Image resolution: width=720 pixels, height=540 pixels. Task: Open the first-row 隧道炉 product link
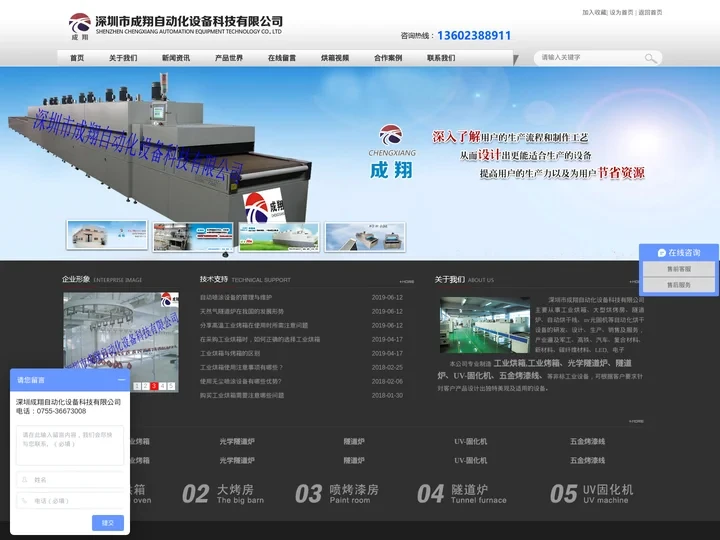pyautogui.click(x=354, y=442)
